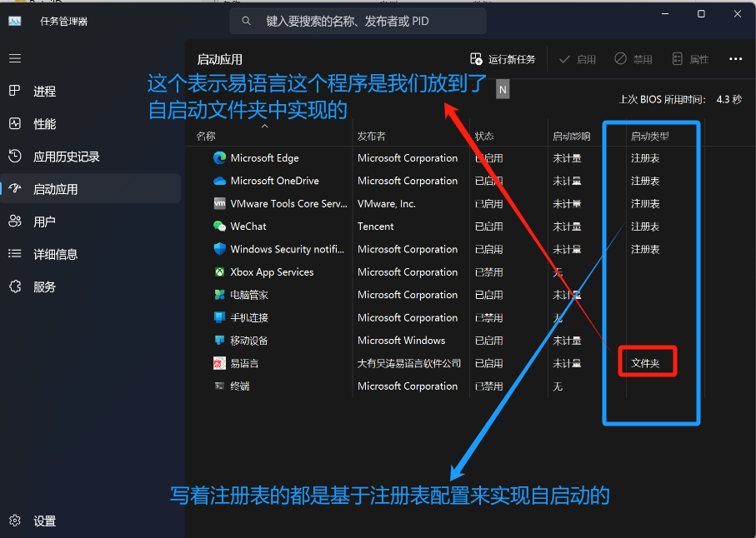Click the WeChat icon
The width and height of the screenshot is (756, 538).
[x=219, y=226]
